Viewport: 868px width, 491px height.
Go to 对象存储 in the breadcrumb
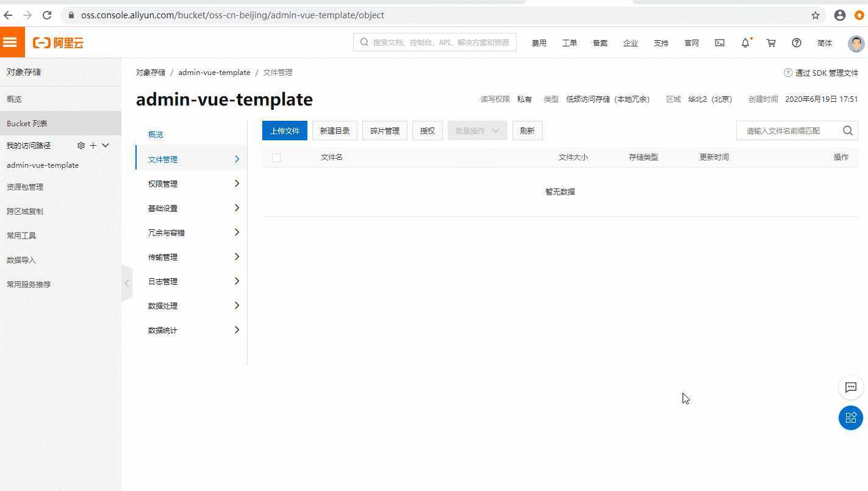point(151,72)
